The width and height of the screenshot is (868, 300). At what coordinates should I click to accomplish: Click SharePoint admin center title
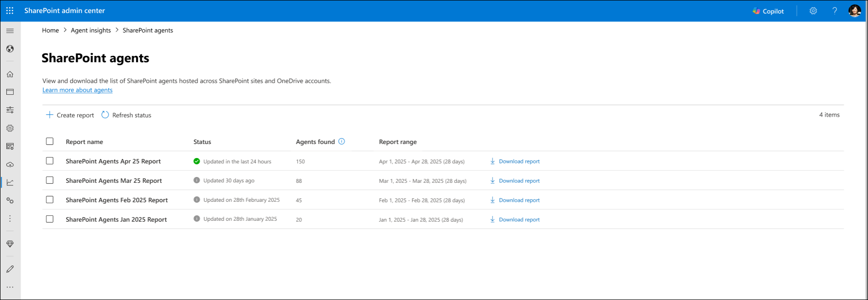65,11
